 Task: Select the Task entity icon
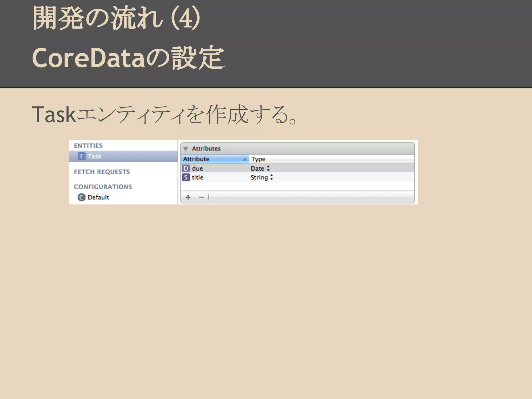pyautogui.click(x=82, y=156)
